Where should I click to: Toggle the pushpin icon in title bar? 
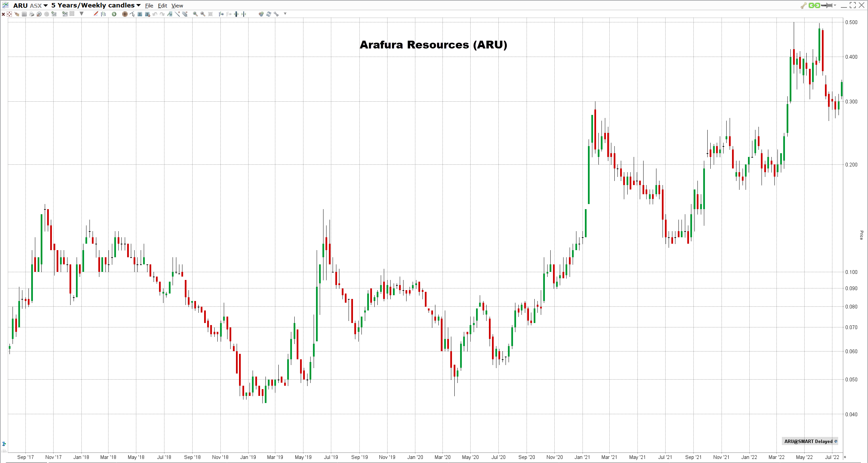(x=827, y=5)
